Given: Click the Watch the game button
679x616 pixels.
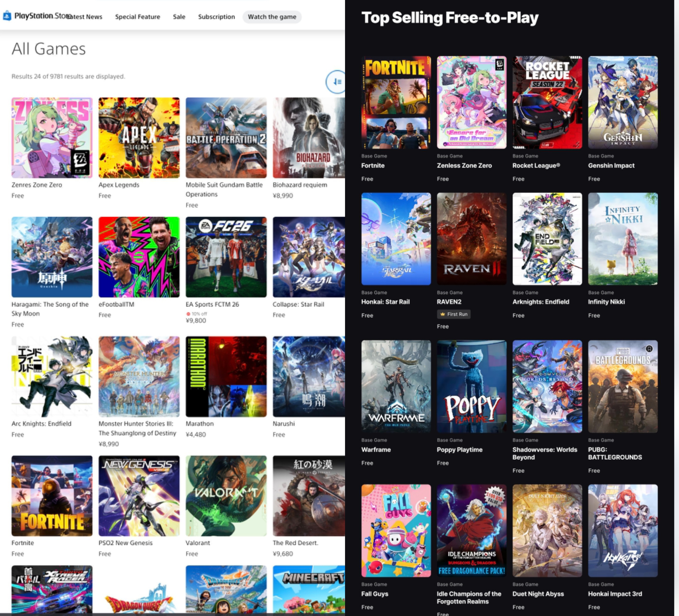Looking at the screenshot, I should [x=272, y=17].
